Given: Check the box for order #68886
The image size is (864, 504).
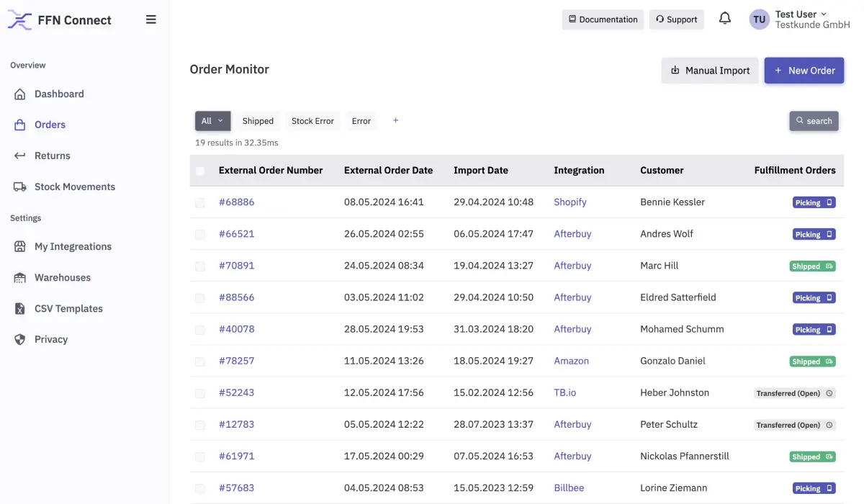Looking at the screenshot, I should point(200,203).
